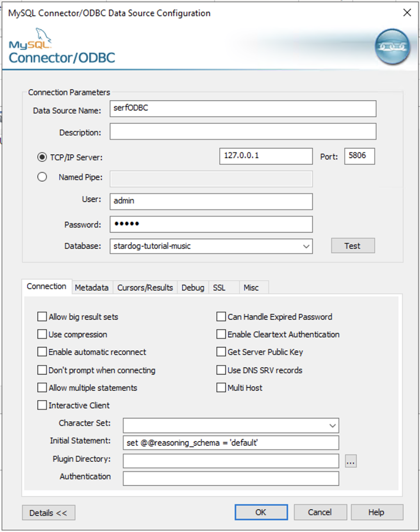Tick Enable Cleartext Authentication
Image resolution: width=420 pixels, height=532 pixels.
pyautogui.click(x=221, y=334)
